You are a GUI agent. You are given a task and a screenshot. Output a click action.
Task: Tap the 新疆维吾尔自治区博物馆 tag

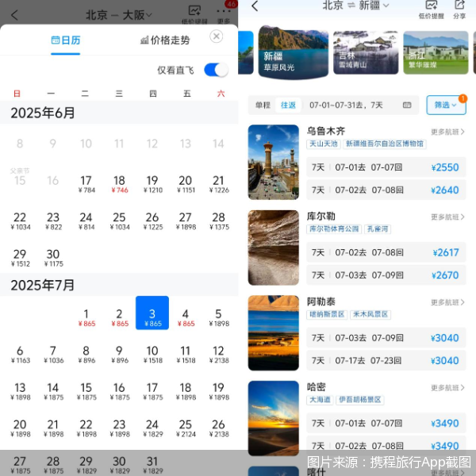click(385, 144)
